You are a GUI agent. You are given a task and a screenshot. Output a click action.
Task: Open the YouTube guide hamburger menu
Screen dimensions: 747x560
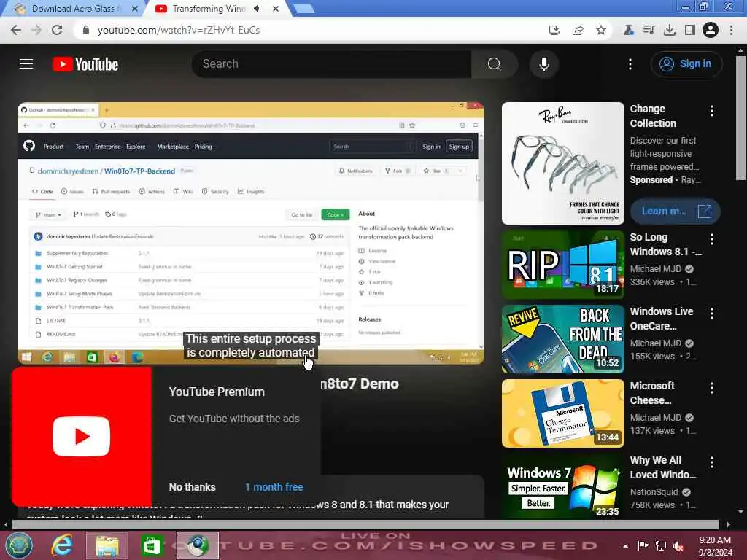coord(26,64)
